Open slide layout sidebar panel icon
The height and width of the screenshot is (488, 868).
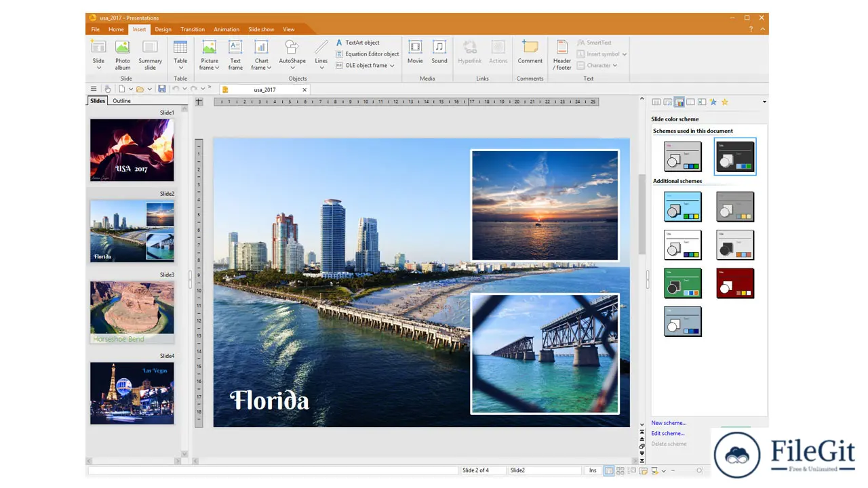[x=656, y=102]
